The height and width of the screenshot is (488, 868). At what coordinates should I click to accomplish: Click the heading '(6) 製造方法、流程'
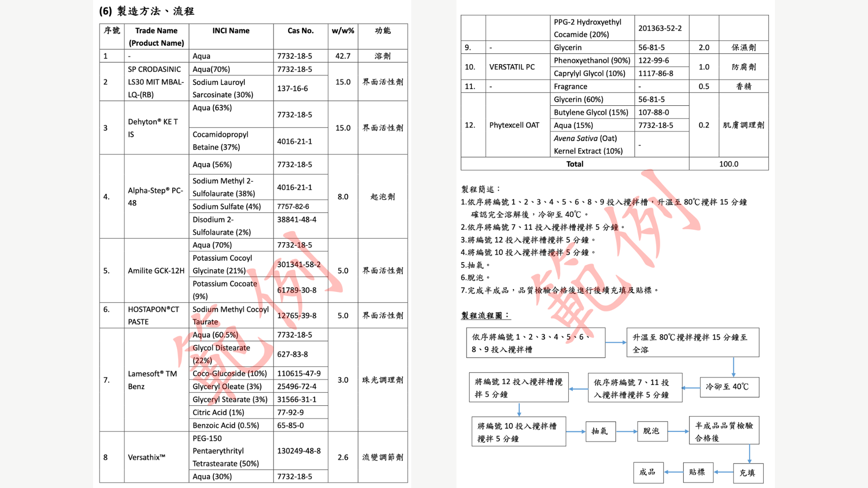point(146,11)
